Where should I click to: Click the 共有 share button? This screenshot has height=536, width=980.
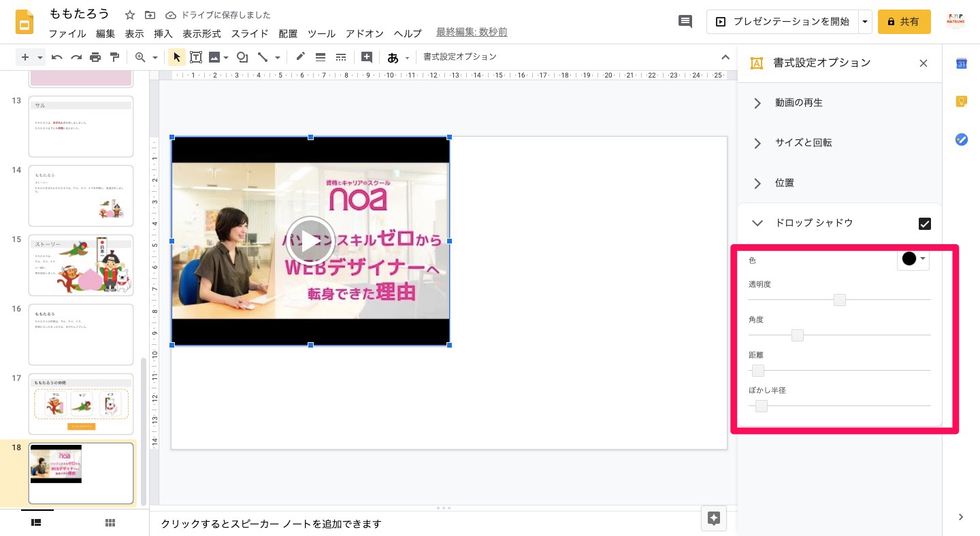point(904,22)
